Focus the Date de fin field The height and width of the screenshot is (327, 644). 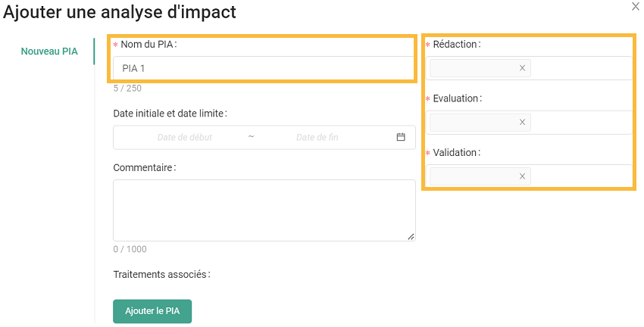coord(317,137)
